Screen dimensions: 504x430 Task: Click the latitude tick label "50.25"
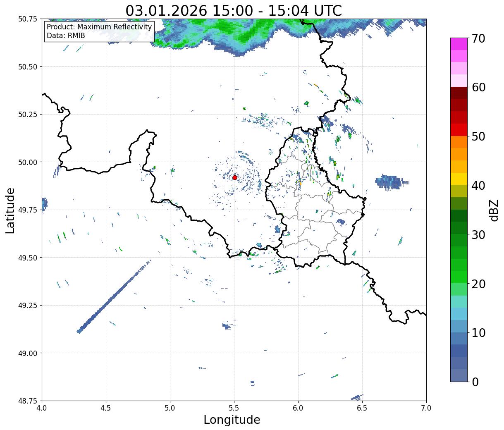tap(28, 115)
